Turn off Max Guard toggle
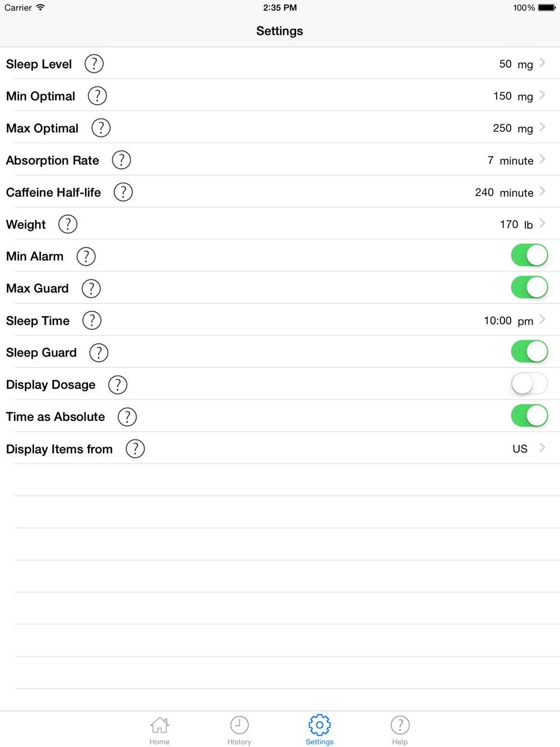 point(529,287)
